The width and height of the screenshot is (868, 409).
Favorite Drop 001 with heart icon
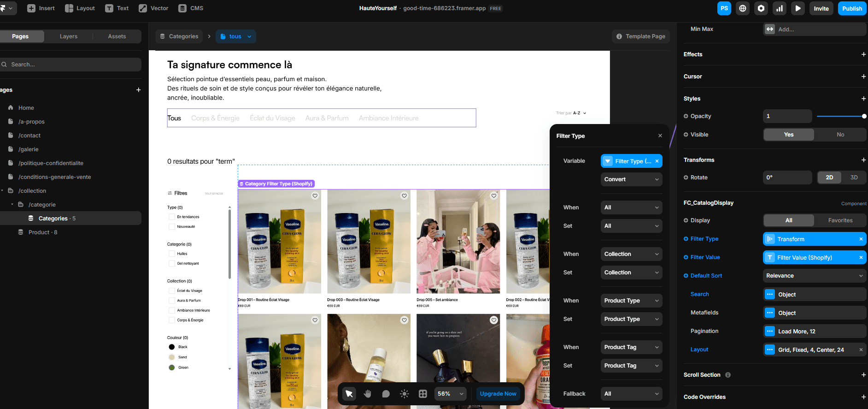[x=315, y=196]
